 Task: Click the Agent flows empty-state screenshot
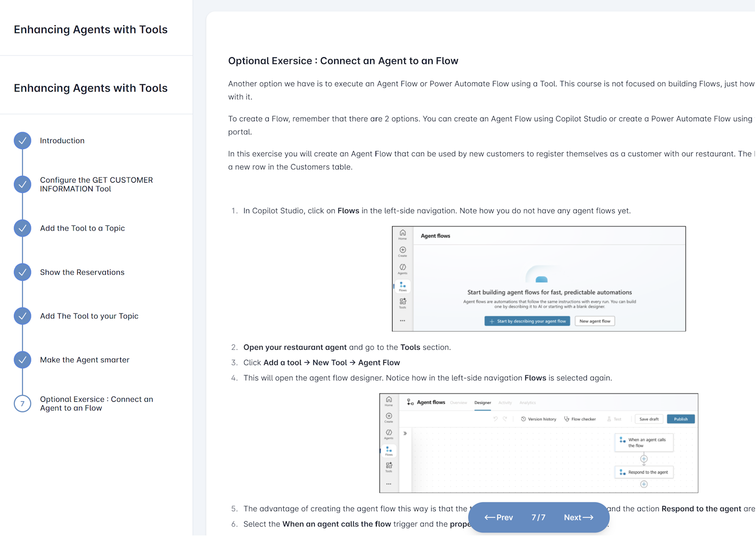(539, 279)
